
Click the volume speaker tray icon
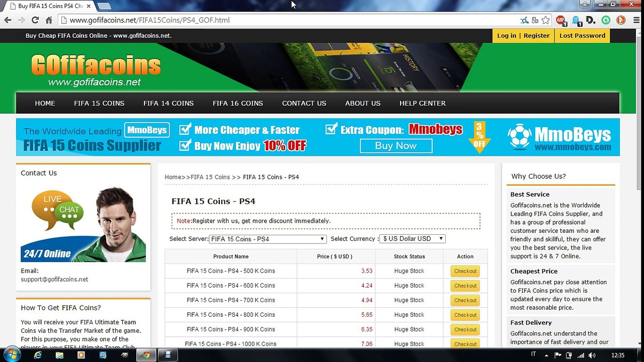tap(592, 355)
